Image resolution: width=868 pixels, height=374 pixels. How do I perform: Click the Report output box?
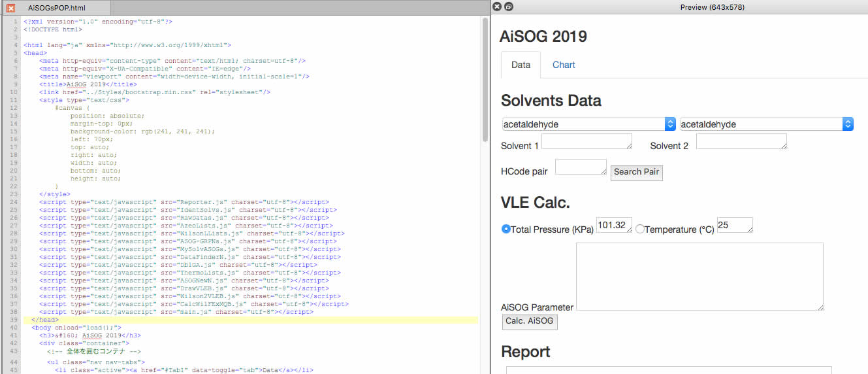(x=669, y=370)
